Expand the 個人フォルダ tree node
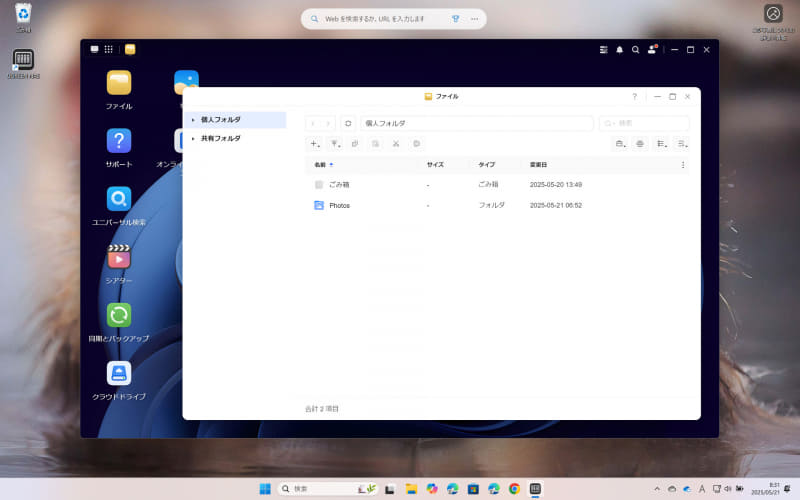 [x=193, y=120]
